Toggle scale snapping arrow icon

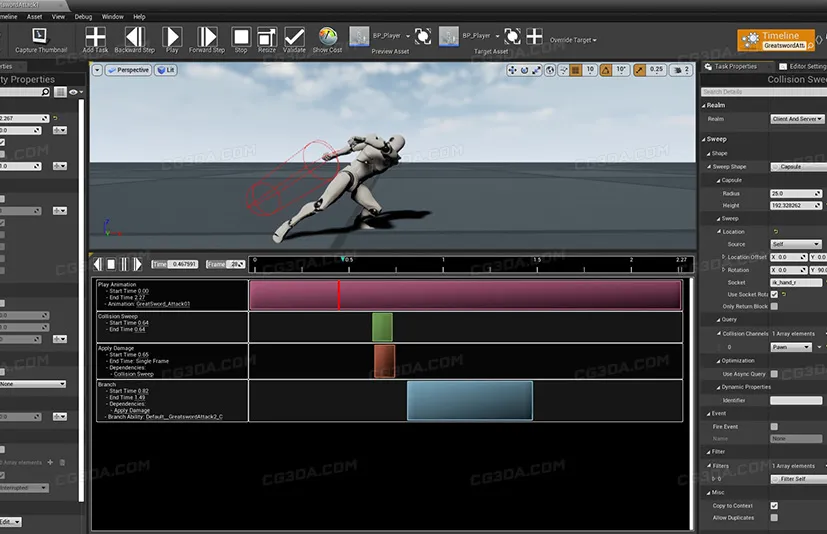pyautogui.click(x=640, y=70)
